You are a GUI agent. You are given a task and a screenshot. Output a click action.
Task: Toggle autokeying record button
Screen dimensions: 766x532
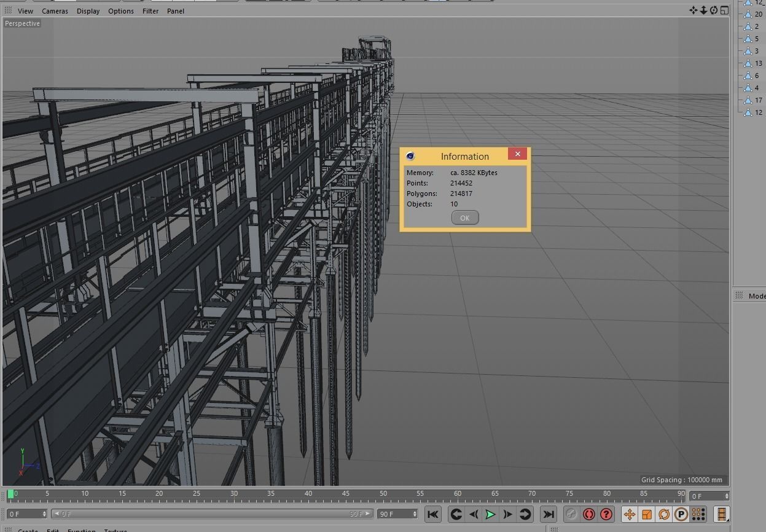[x=589, y=514]
